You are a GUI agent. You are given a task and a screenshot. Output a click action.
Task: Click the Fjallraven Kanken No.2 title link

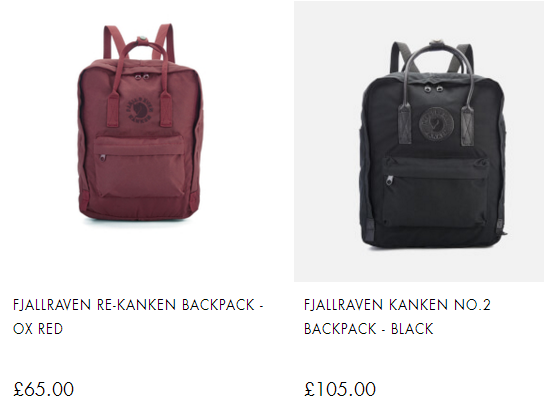coord(397,317)
